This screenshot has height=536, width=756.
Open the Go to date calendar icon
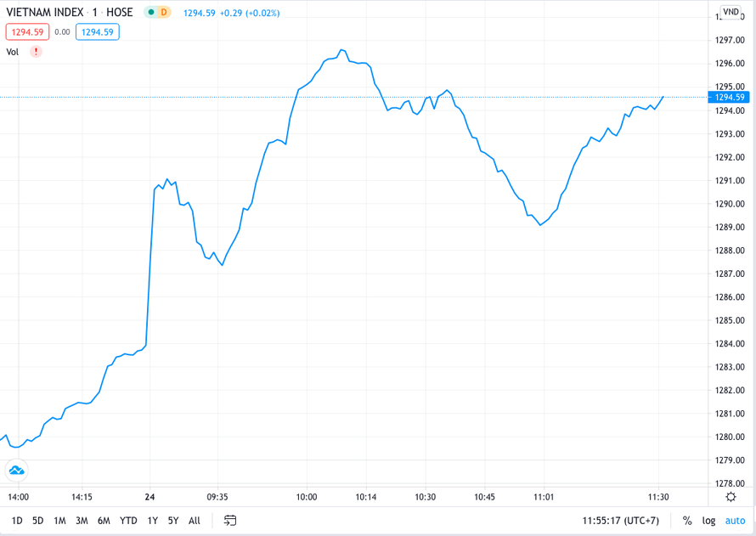pyautogui.click(x=229, y=520)
